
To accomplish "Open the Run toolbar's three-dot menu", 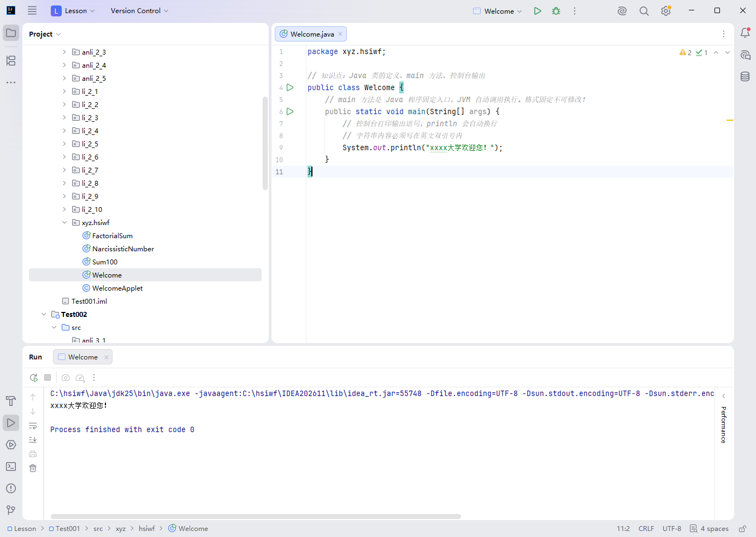I will (x=94, y=377).
